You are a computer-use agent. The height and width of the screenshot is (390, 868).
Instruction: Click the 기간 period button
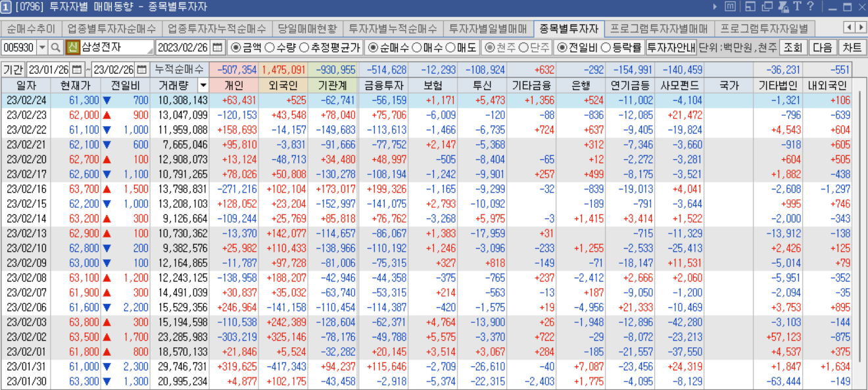click(x=13, y=69)
